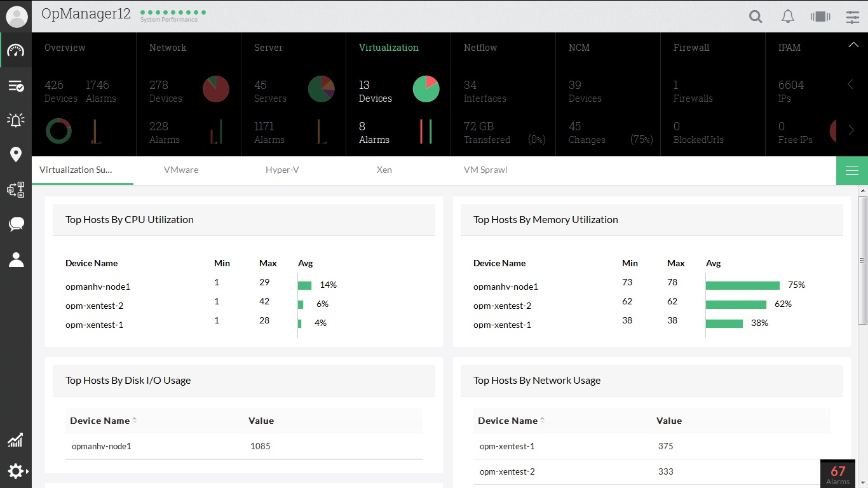This screenshot has width=868, height=488.
Task: Open opm-xentest-2 in Network Usage table
Action: click(x=507, y=471)
